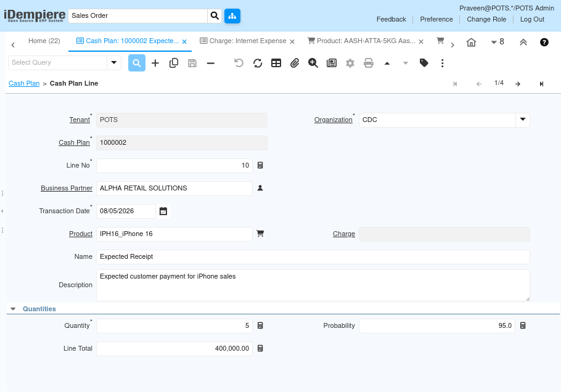Click the Business Partner label link

pos(67,188)
